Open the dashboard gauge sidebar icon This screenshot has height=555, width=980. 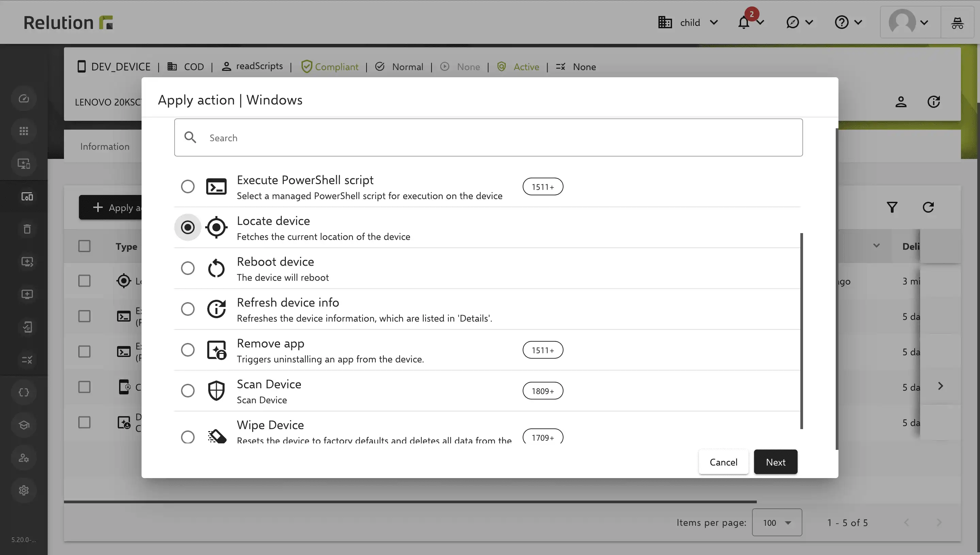pos(23,99)
